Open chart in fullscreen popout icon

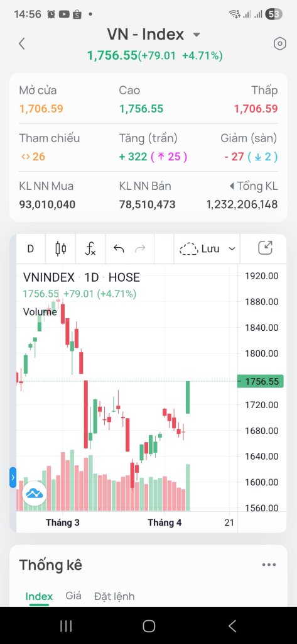coord(266,248)
